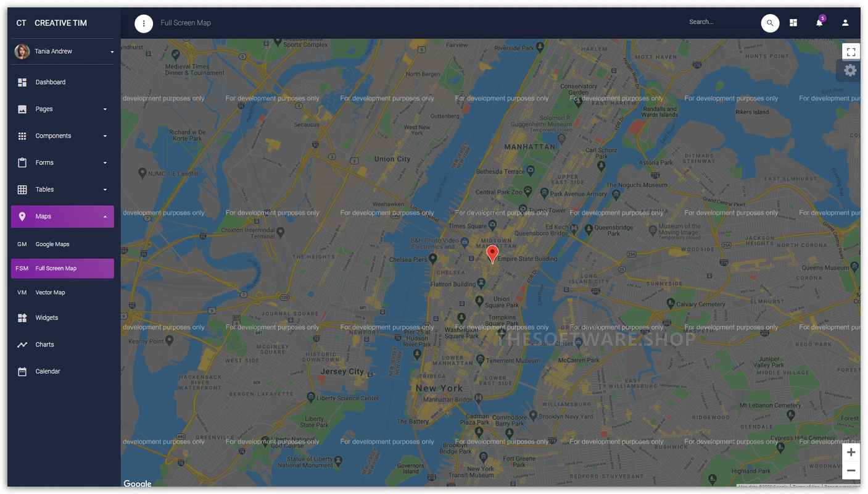Zoom out on the map

(851, 471)
